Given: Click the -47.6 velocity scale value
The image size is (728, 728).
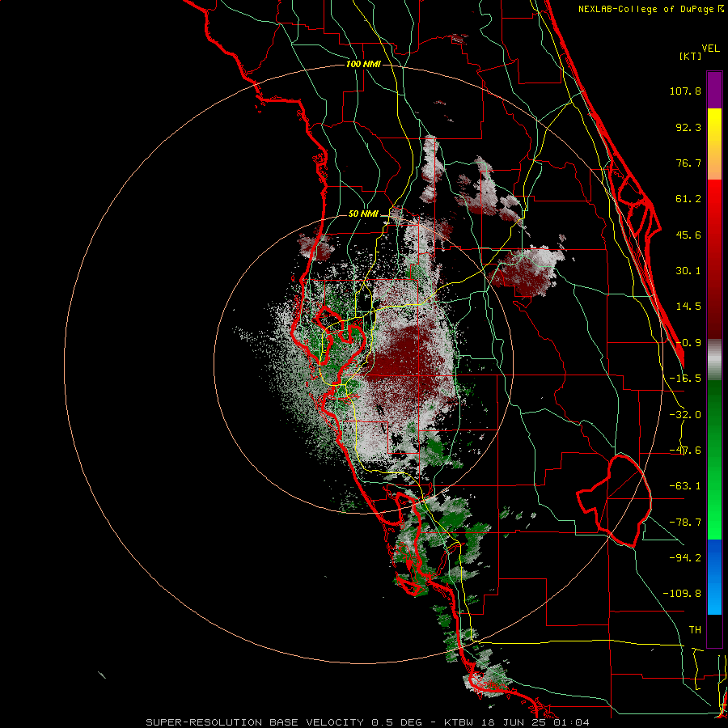Looking at the screenshot, I should point(685,451).
